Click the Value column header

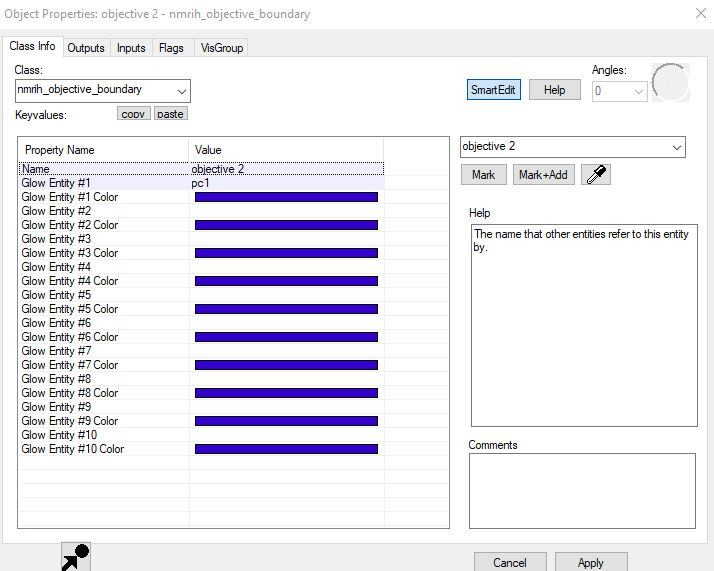click(x=286, y=150)
